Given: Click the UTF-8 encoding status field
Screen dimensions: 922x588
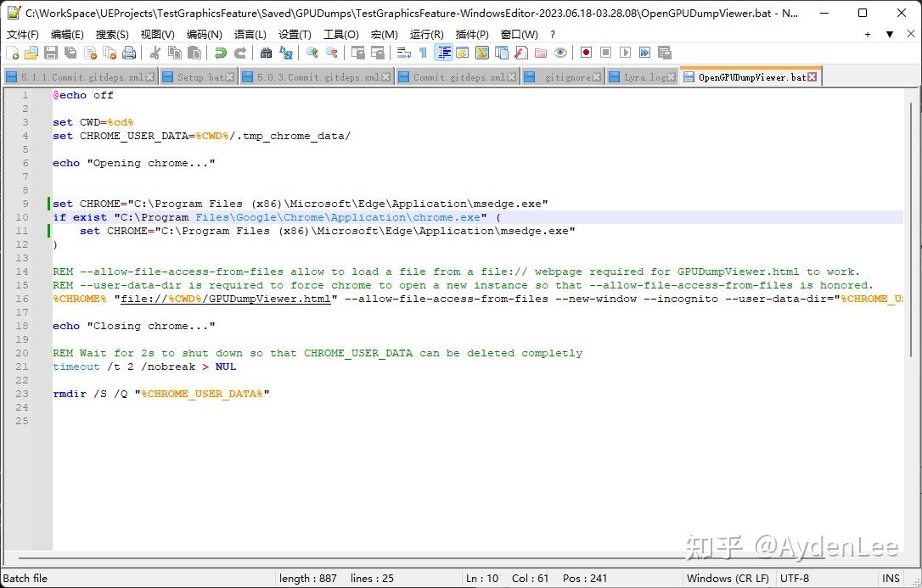Looking at the screenshot, I should (x=794, y=579).
